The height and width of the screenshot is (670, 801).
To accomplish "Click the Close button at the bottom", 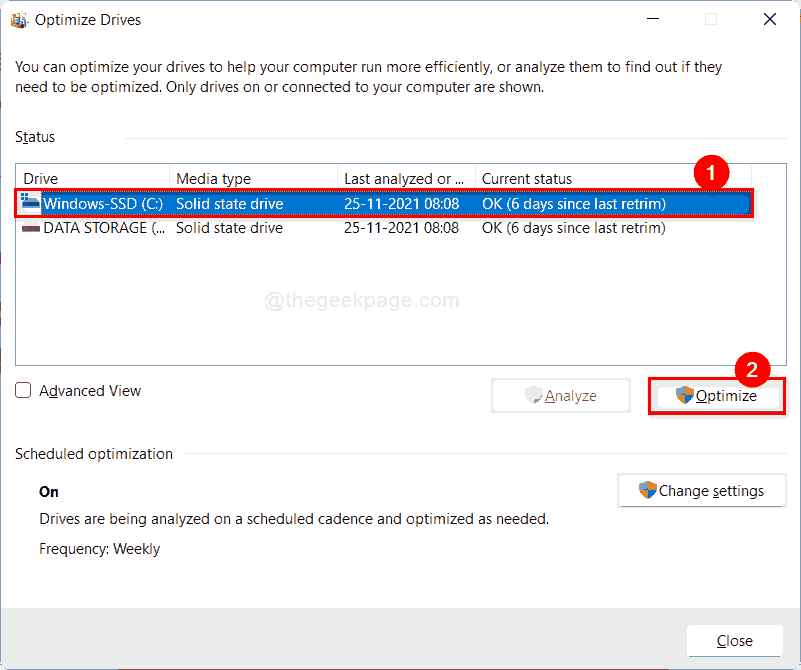I will point(734,640).
